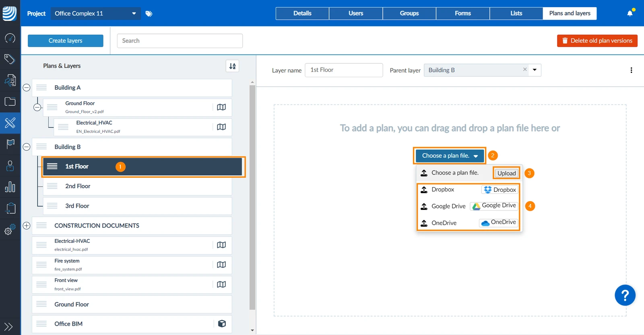Collapse the Building A group

point(27,88)
